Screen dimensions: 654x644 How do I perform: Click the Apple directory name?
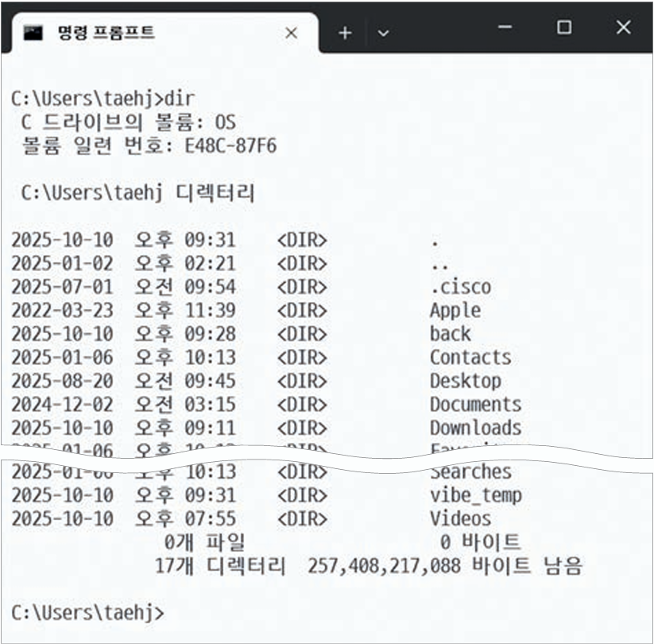[x=455, y=310]
